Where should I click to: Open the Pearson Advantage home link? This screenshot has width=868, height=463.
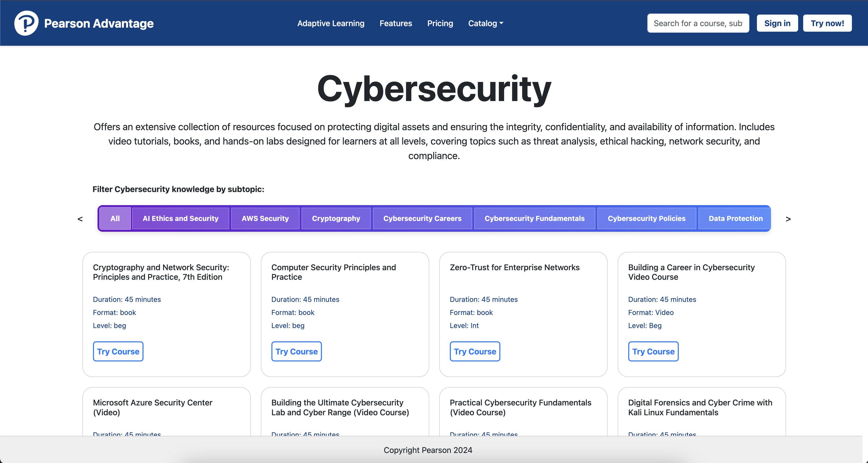tap(99, 23)
